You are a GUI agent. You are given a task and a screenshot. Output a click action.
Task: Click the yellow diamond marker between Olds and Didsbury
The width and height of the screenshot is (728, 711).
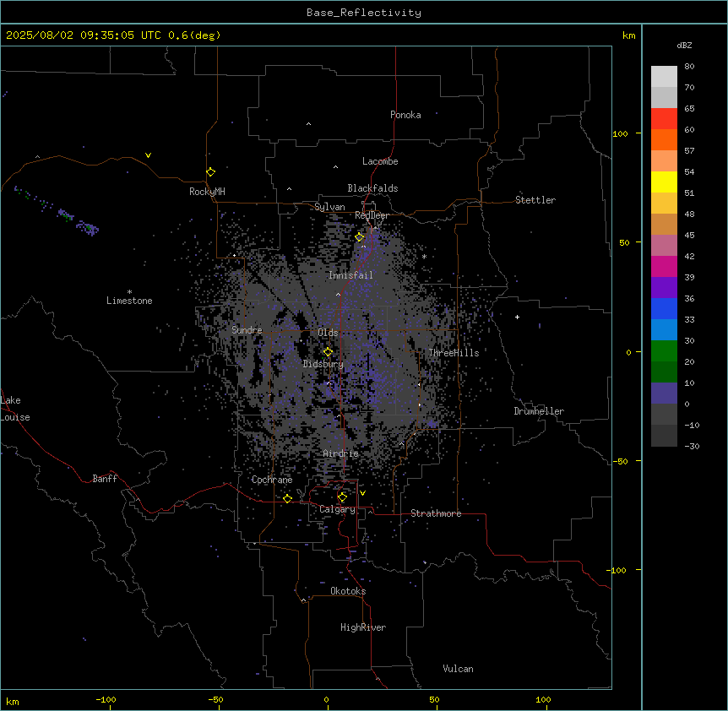coord(328,352)
